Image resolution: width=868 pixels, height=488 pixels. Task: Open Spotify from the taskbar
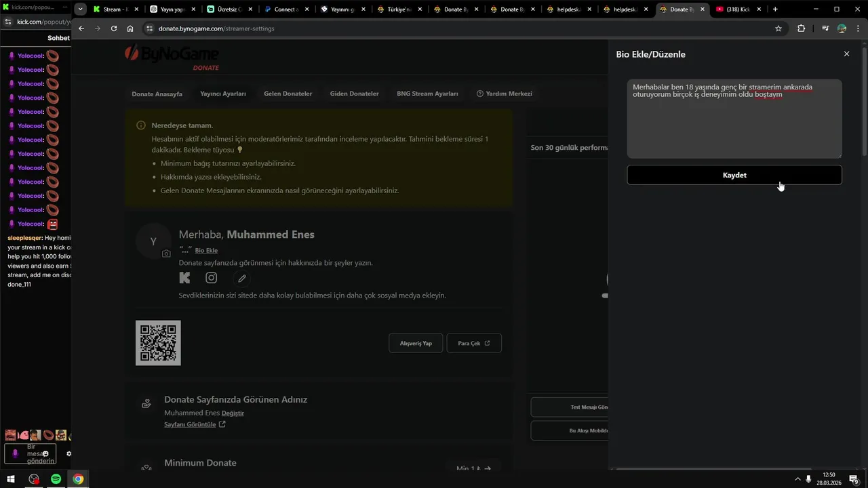[x=56, y=479]
